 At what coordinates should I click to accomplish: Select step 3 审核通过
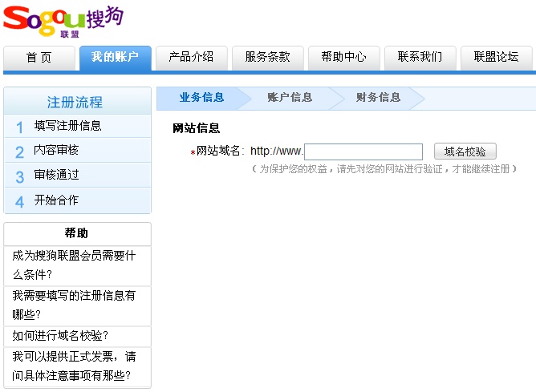(56, 176)
